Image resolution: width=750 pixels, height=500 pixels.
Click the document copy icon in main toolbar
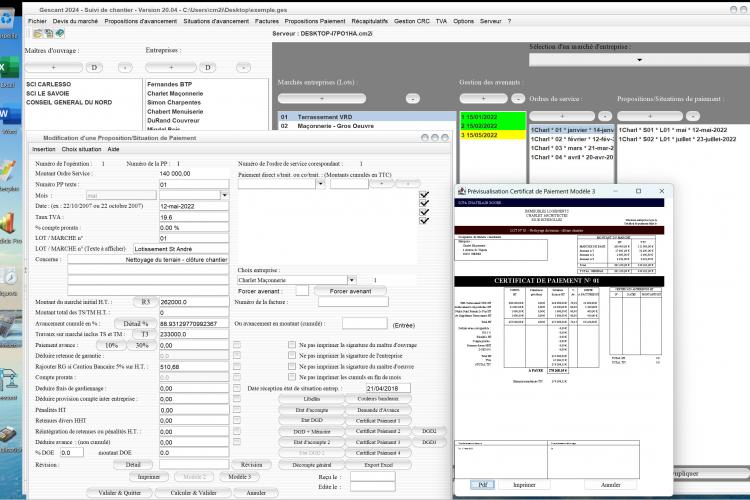(x=49, y=33)
